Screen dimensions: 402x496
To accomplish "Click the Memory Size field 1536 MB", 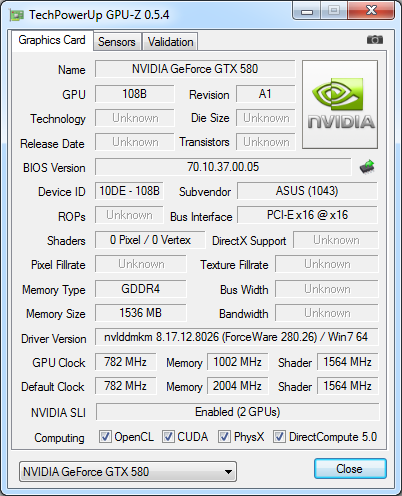I will tap(140, 313).
